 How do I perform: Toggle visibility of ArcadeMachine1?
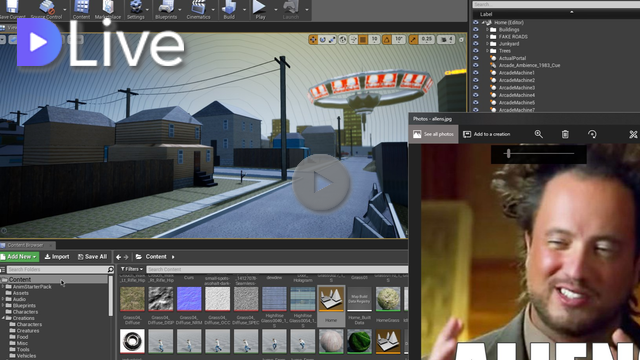[476, 73]
